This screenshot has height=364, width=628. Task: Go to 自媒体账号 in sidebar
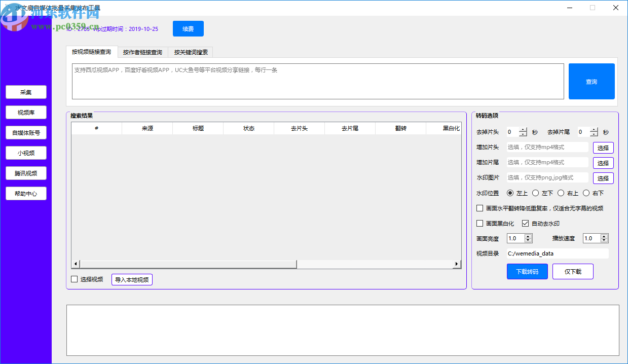click(x=26, y=133)
